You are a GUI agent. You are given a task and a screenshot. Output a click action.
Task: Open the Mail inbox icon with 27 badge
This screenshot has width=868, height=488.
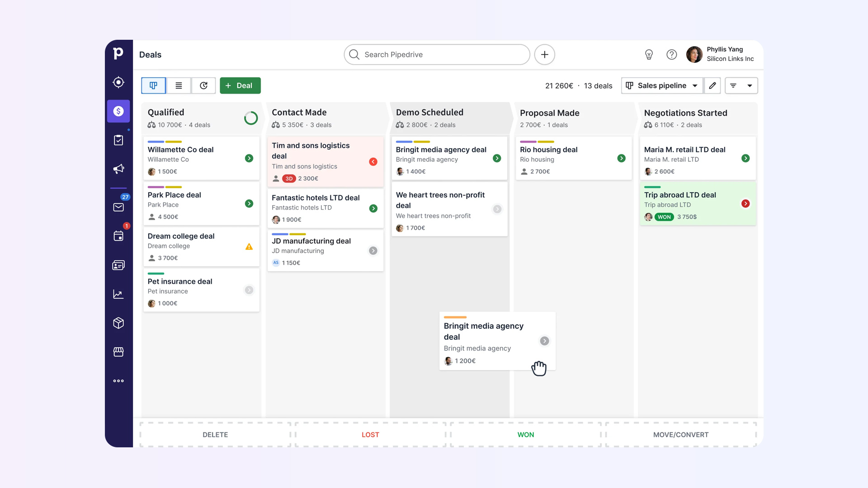click(x=118, y=207)
